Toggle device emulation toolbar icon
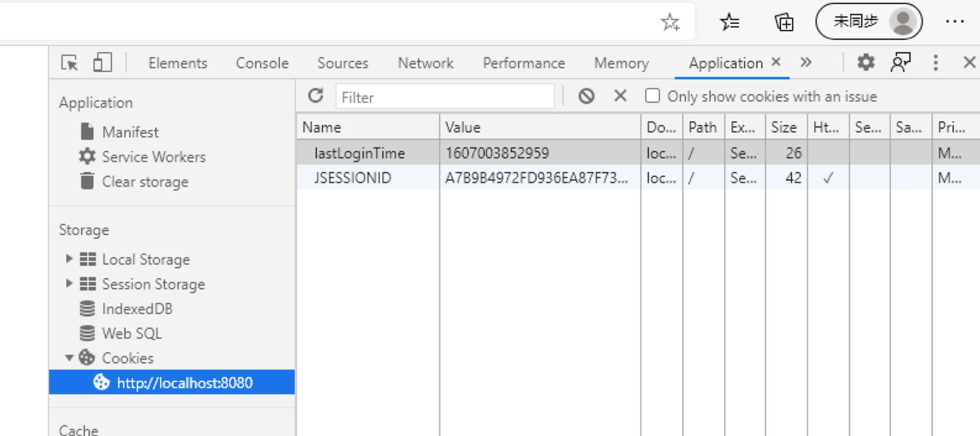 pos(102,63)
